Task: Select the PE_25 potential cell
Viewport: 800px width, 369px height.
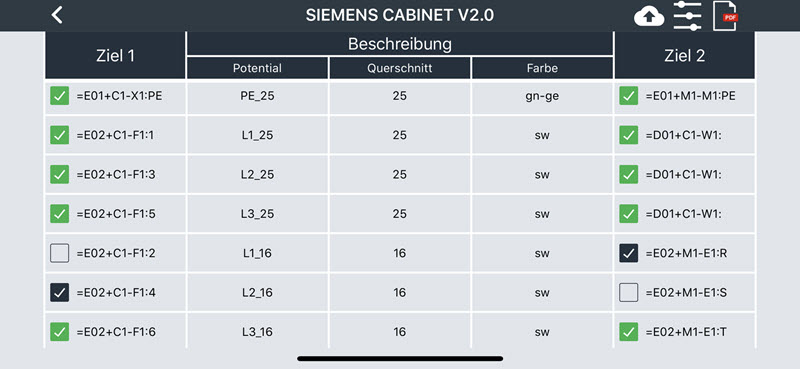Action: [x=257, y=95]
